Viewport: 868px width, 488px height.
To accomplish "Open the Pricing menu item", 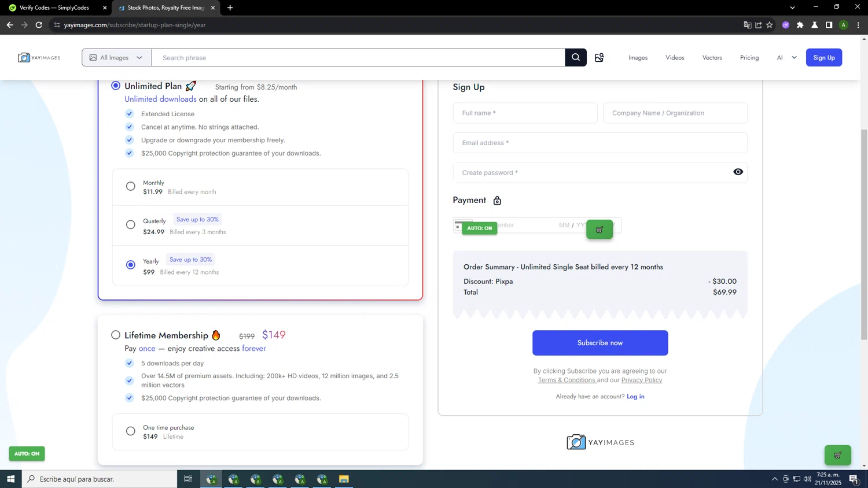I will 749,57.
